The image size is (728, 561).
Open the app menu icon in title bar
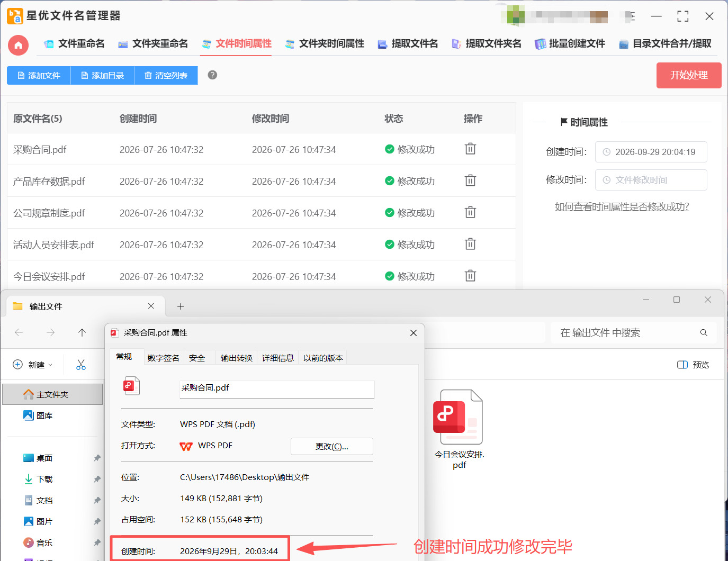(630, 16)
